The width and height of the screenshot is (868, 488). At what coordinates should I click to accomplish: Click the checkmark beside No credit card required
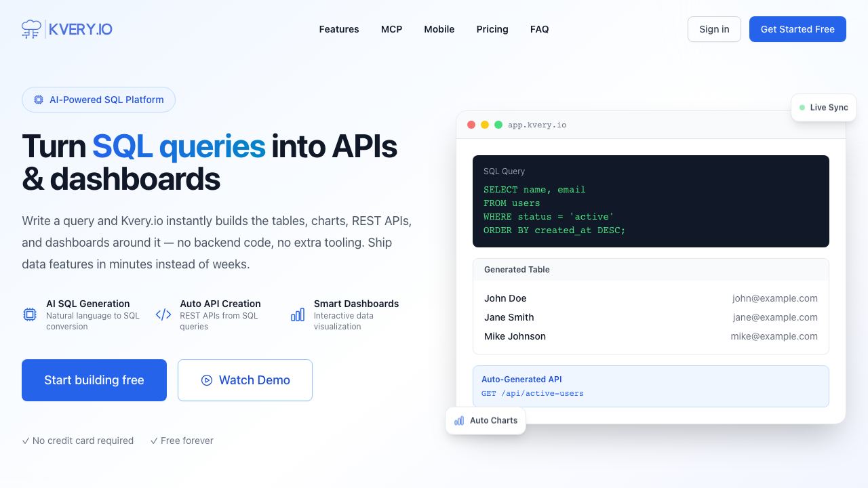click(26, 441)
